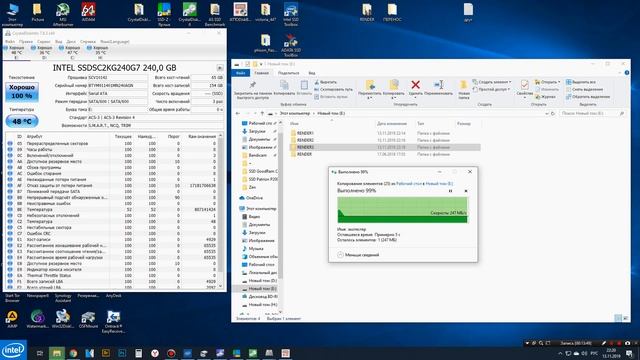The height and width of the screenshot is (360, 640).
Task: Open MSI Afterburner desktop icon
Action: pyautogui.click(x=62, y=14)
